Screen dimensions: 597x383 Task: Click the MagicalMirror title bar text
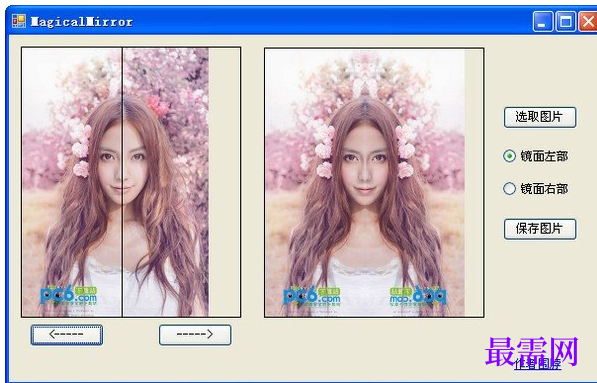(x=81, y=22)
